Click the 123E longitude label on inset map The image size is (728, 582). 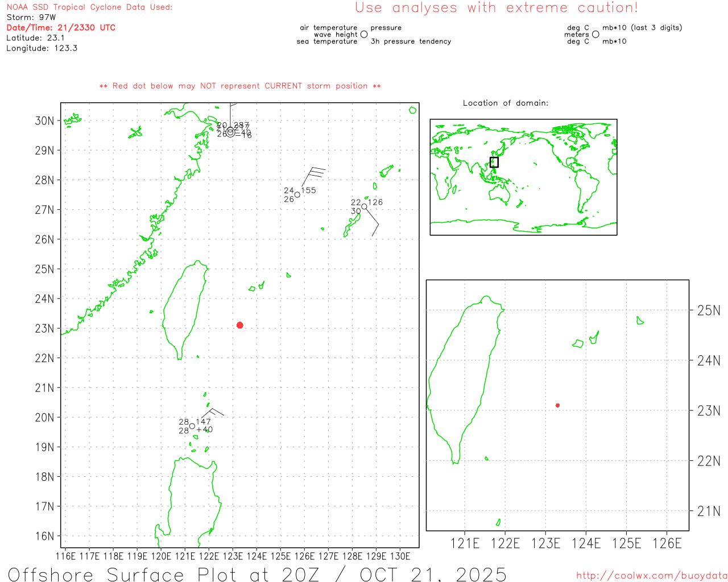click(x=546, y=543)
